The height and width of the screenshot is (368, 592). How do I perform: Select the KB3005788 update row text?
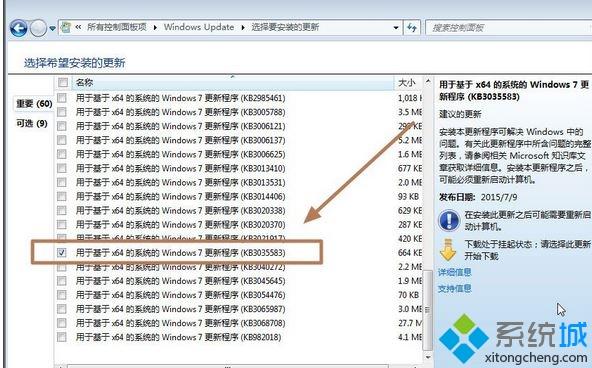click(x=180, y=112)
